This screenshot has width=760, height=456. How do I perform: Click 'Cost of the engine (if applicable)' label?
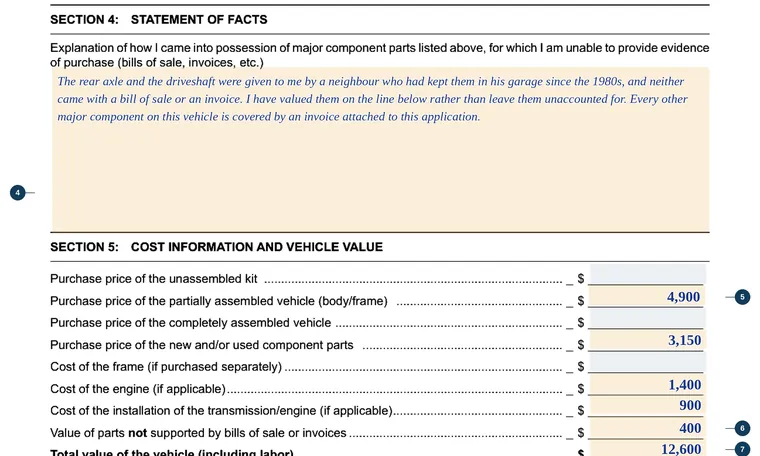138,389
